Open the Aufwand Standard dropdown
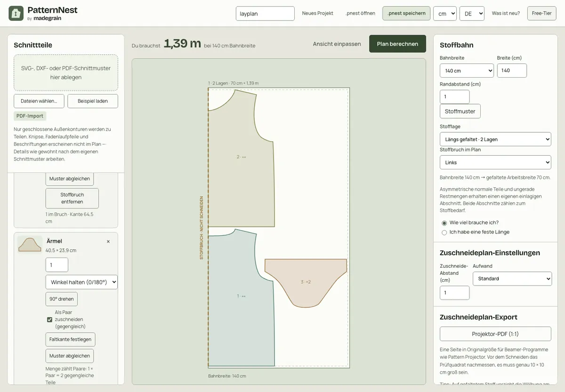The height and width of the screenshot is (392, 565). click(x=512, y=279)
